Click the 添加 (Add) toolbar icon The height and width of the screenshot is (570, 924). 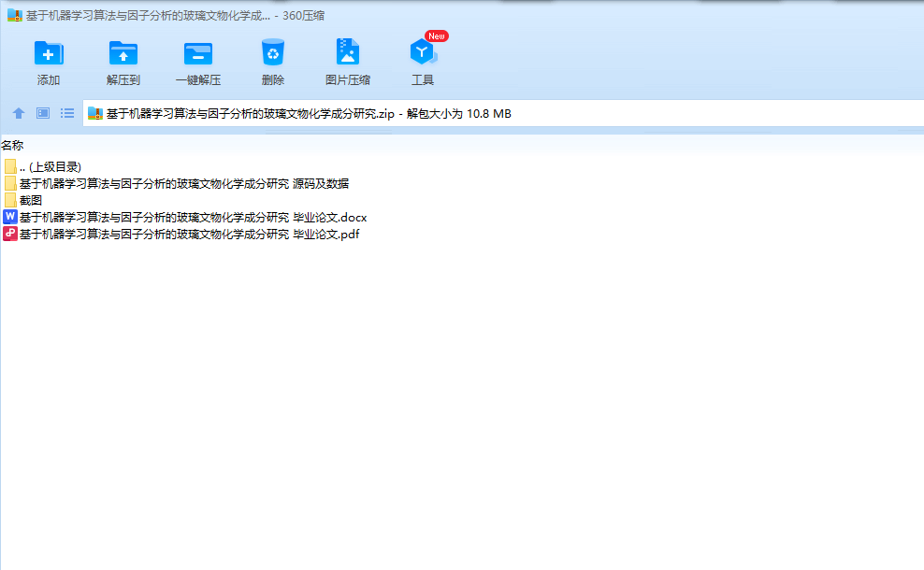pyautogui.click(x=49, y=53)
